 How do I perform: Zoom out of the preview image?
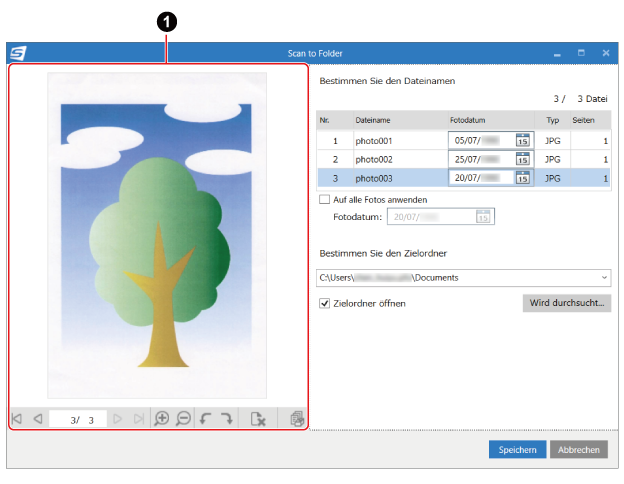point(183,419)
